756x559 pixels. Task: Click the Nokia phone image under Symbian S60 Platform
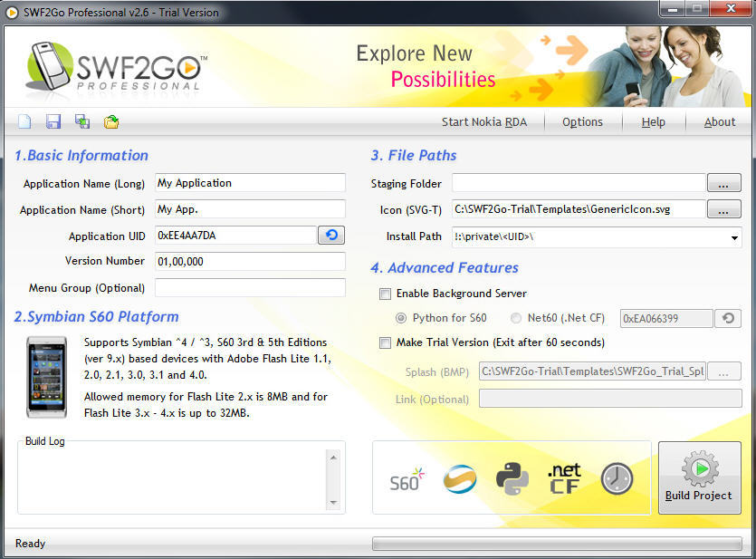click(47, 377)
